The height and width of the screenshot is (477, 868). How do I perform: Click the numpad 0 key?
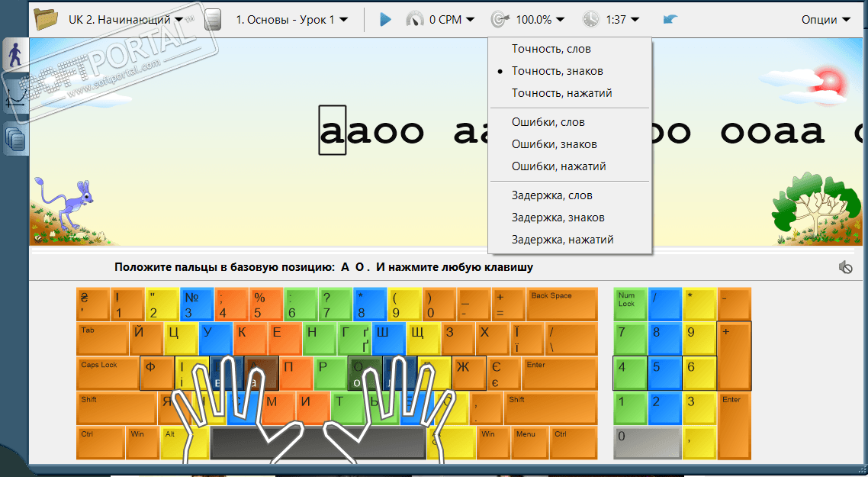(647, 443)
